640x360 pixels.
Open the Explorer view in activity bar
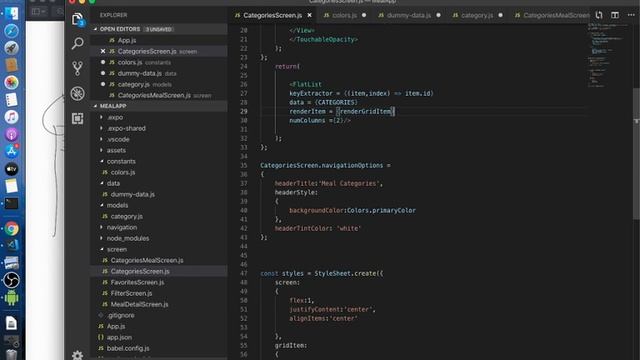(x=77, y=19)
